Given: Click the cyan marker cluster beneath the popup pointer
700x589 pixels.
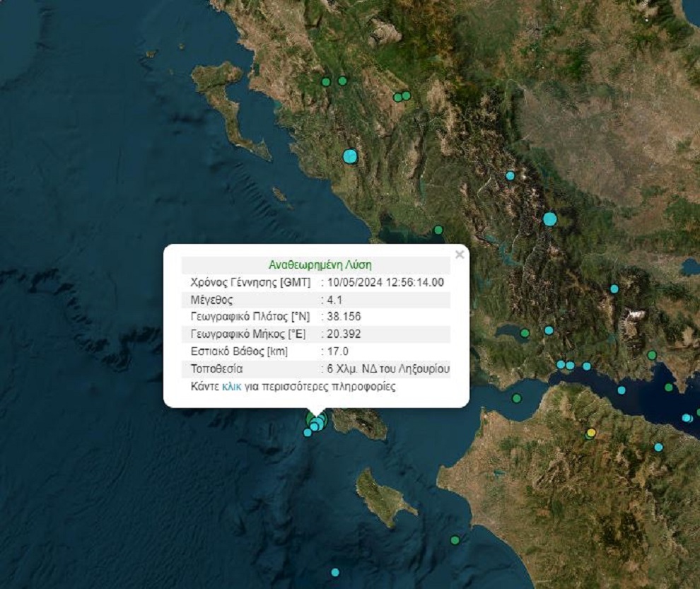Looking at the screenshot, I should pos(317,422).
